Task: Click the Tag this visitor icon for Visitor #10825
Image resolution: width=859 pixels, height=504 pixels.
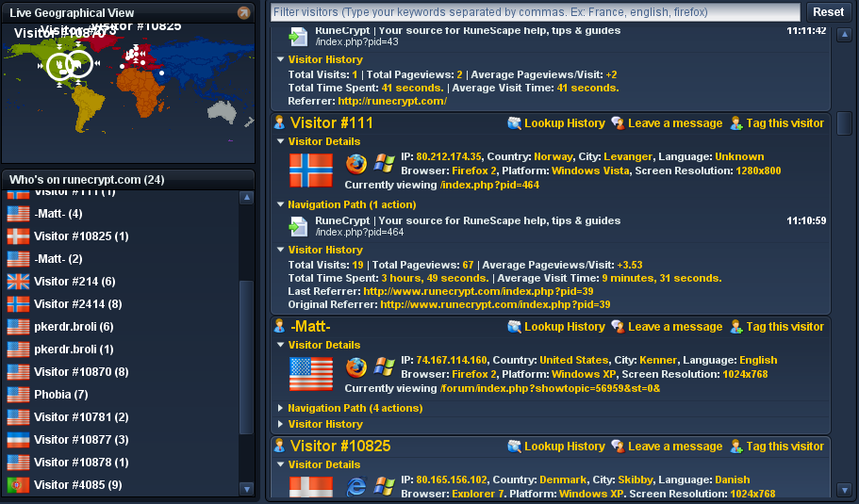Action: click(x=736, y=446)
